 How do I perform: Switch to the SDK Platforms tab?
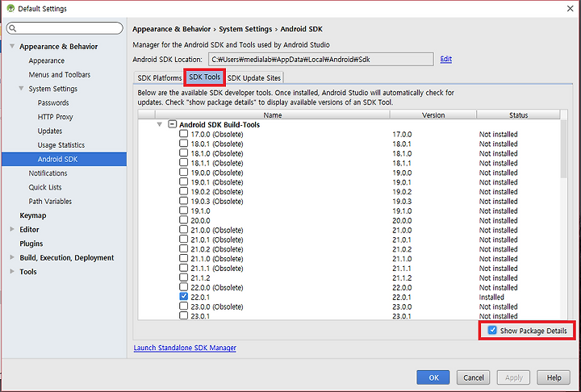click(x=159, y=77)
